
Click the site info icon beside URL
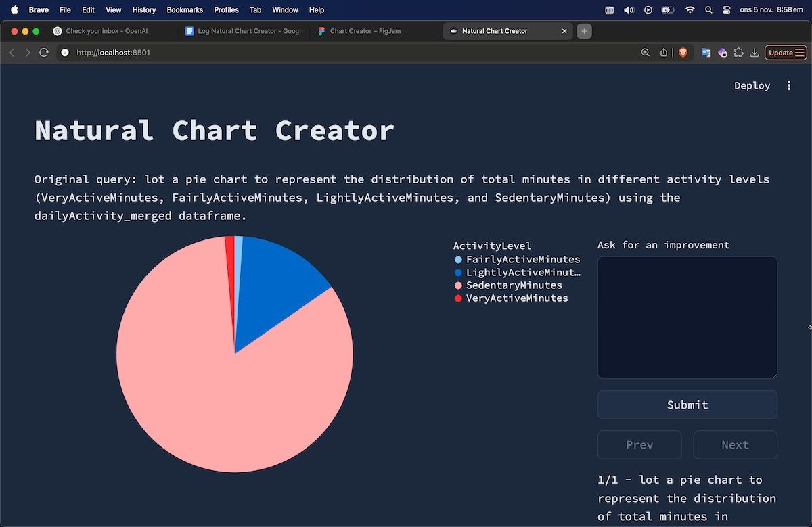[65, 52]
